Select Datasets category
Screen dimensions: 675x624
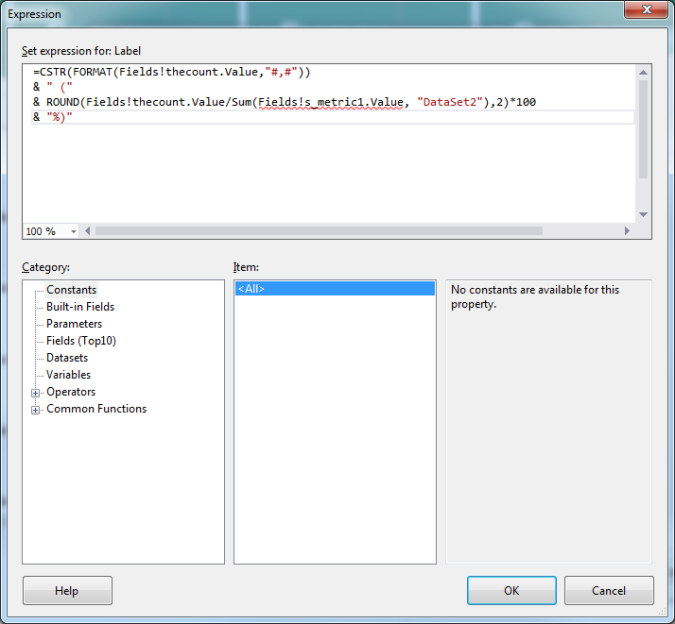click(67, 358)
